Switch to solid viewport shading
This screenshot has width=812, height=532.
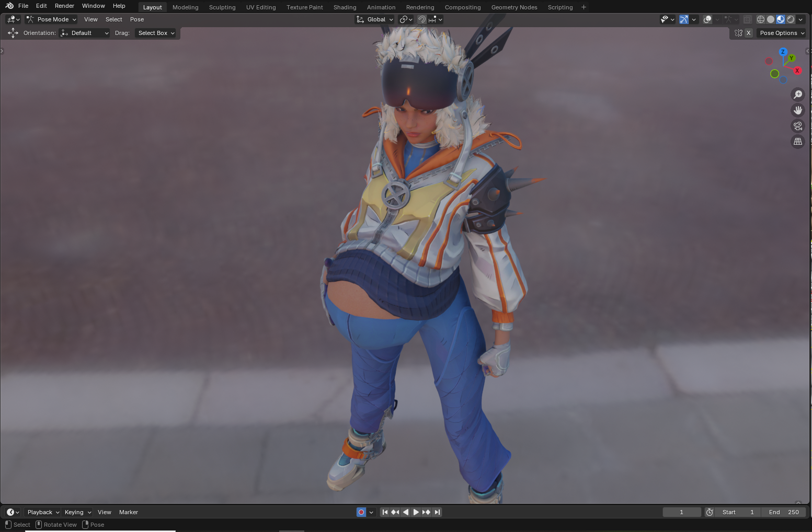pos(771,19)
